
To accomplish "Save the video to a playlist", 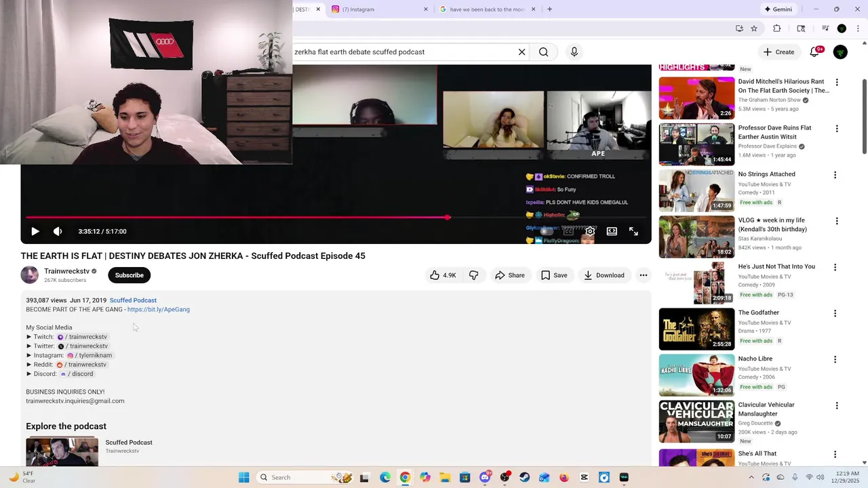I will coord(553,275).
